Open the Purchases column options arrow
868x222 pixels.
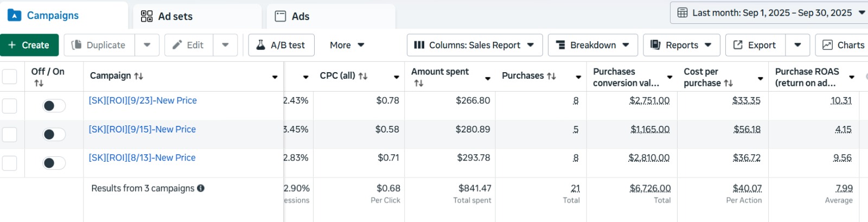click(x=578, y=77)
